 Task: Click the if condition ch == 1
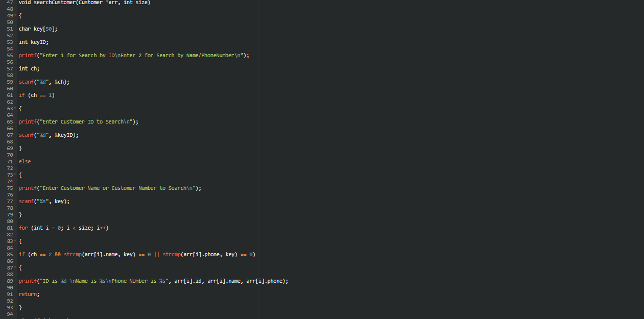[41, 95]
